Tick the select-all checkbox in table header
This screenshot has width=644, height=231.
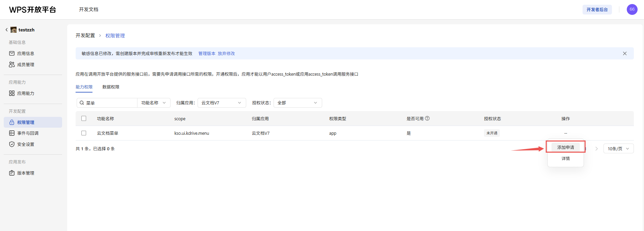84,119
